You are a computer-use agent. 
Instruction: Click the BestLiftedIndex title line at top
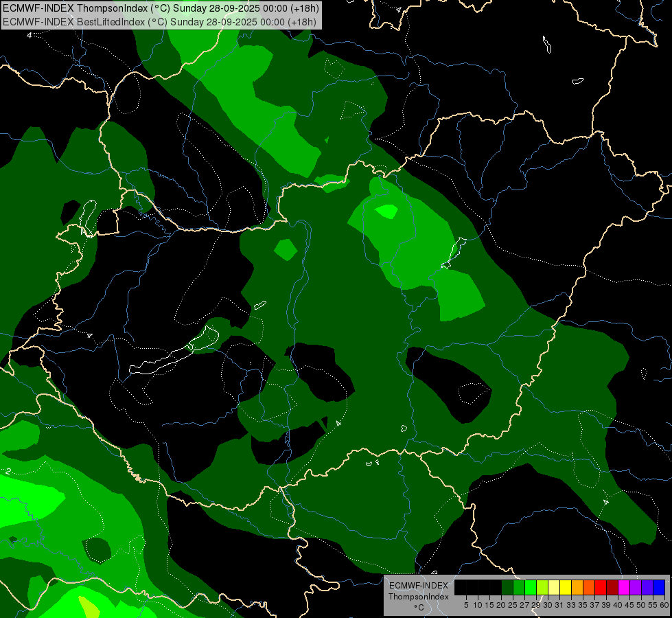click(x=160, y=21)
